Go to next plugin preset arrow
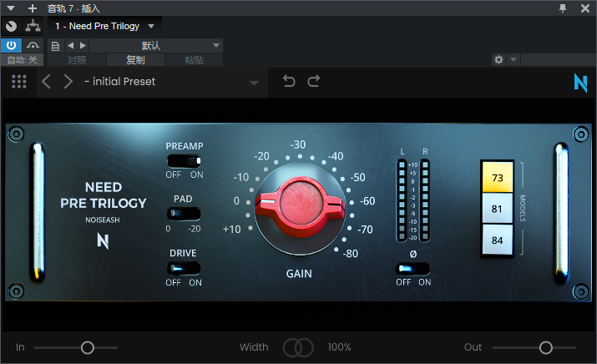Viewport: 597px width, 364px height. (x=68, y=82)
